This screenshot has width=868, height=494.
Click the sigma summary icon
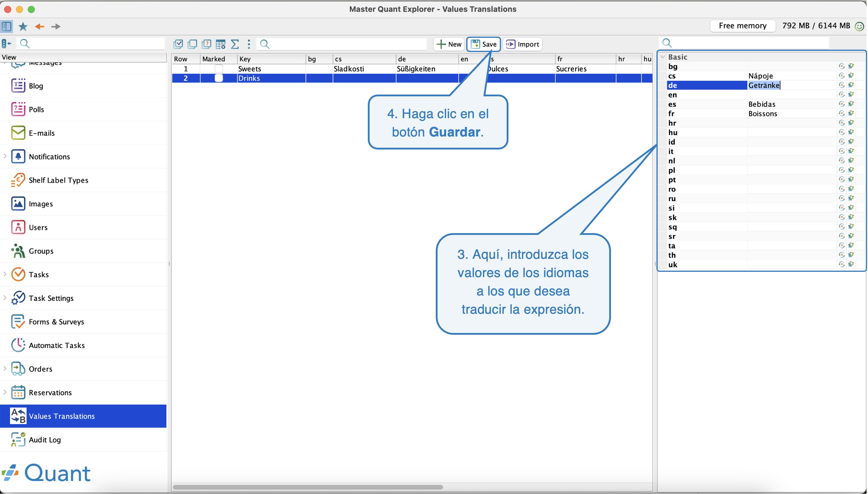pyautogui.click(x=235, y=44)
